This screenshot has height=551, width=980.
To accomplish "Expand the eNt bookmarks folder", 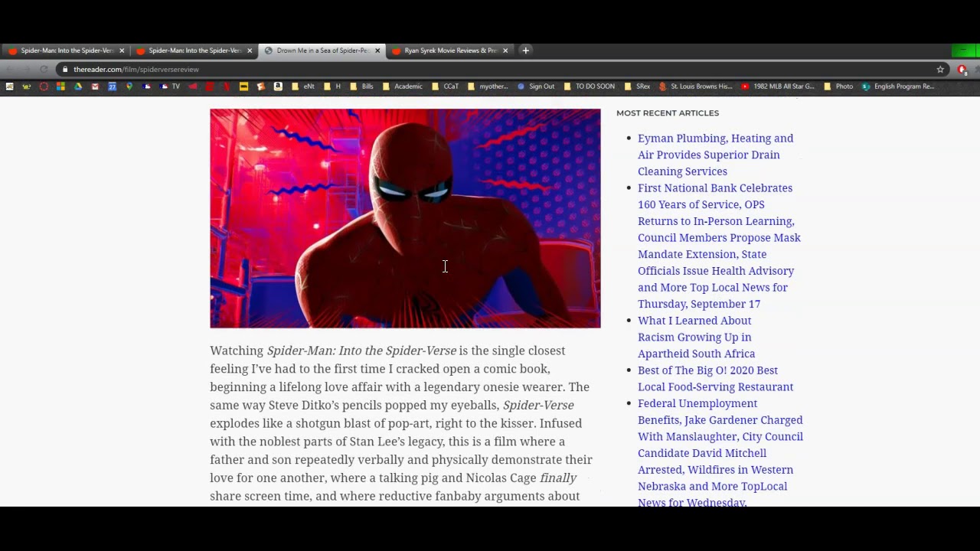I will [303, 86].
